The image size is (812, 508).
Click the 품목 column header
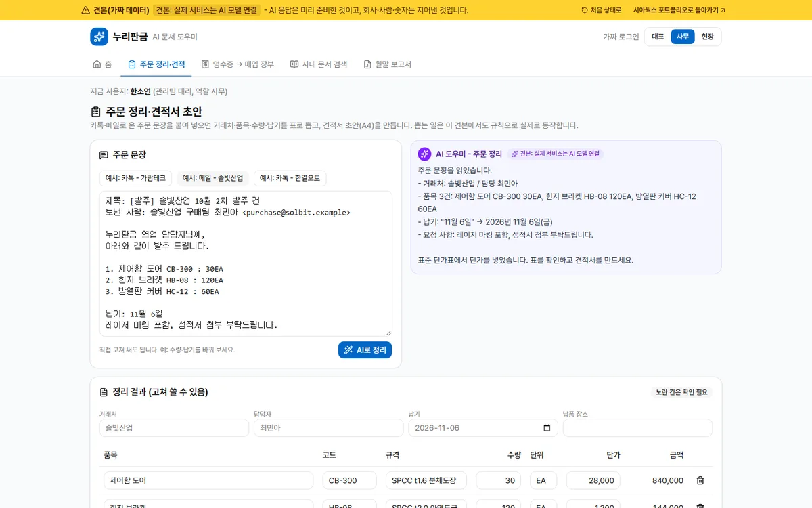[110, 454]
